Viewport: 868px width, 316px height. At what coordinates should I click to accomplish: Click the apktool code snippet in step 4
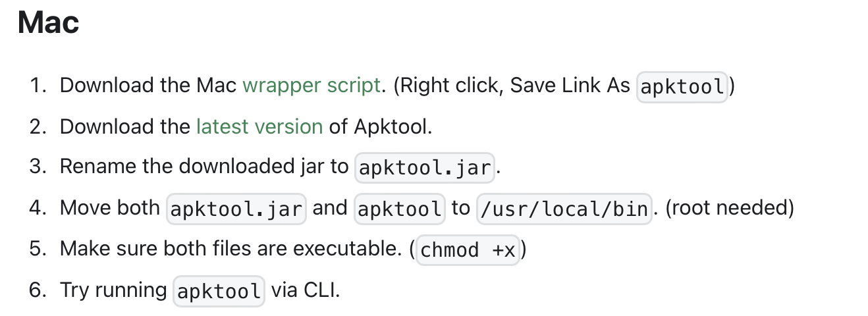click(400, 209)
